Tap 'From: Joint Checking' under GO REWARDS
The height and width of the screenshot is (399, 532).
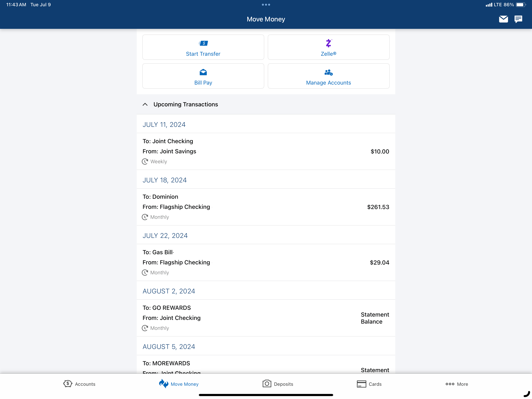coord(172,318)
